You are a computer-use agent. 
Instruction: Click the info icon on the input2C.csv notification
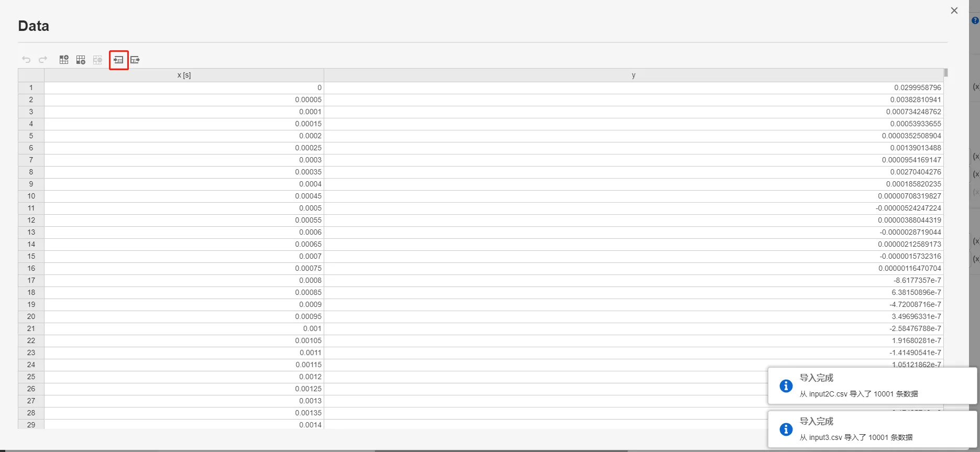786,386
